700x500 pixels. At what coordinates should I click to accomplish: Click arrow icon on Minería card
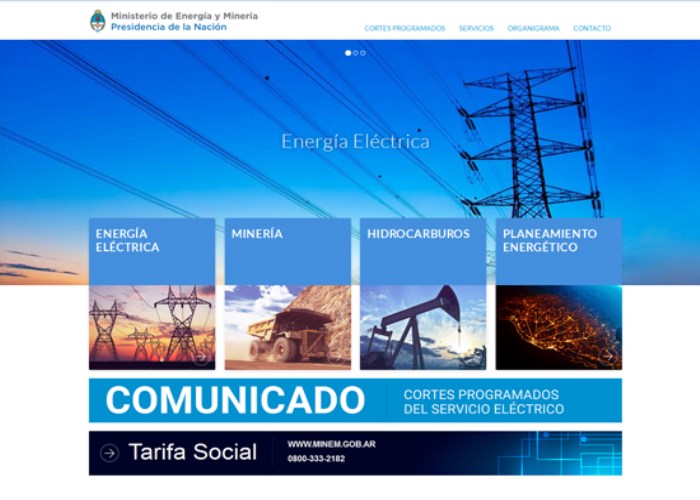(x=337, y=357)
